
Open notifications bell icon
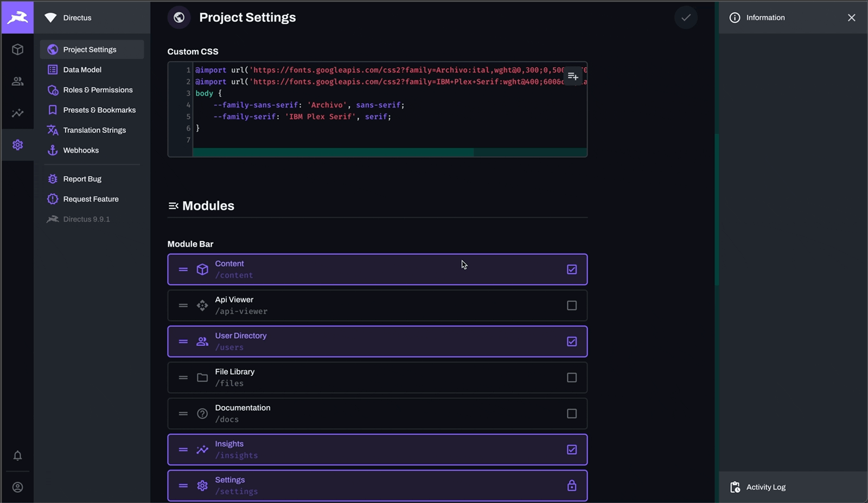click(x=17, y=455)
